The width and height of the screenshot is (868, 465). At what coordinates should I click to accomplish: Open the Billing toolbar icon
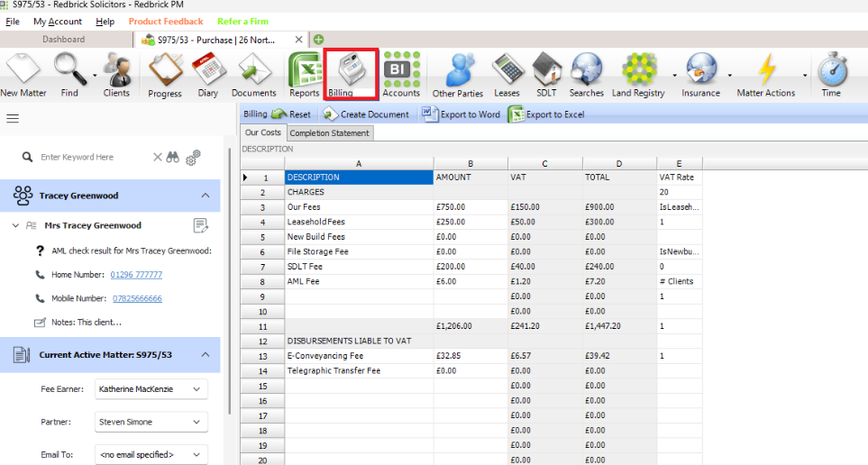click(351, 72)
